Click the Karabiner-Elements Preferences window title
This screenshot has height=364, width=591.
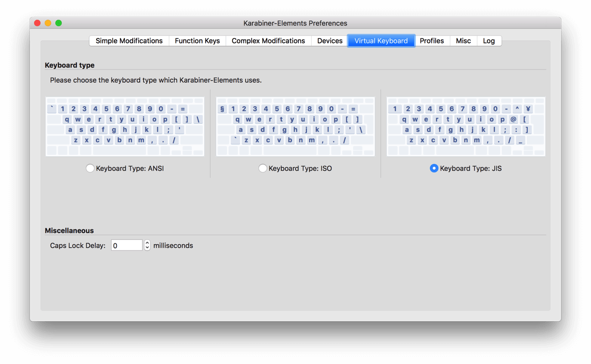click(295, 23)
